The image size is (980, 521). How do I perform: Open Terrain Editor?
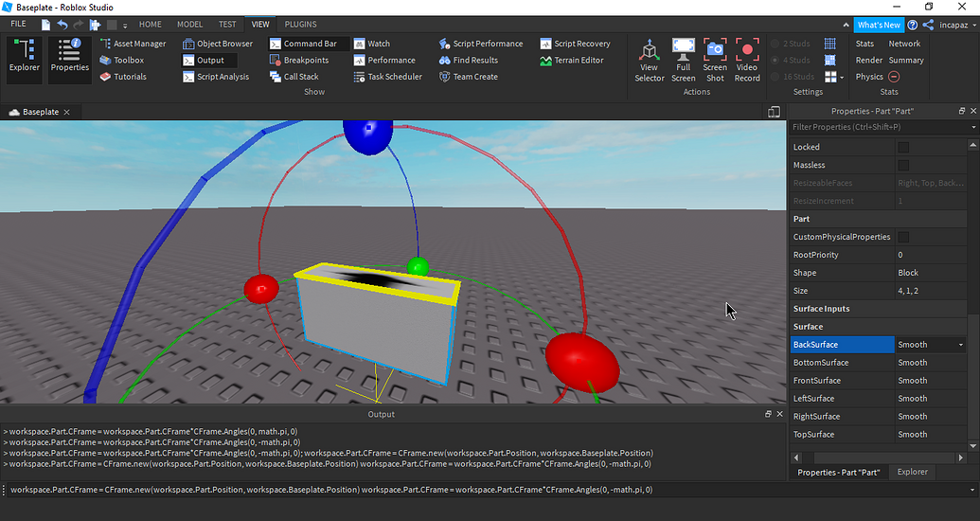572,60
